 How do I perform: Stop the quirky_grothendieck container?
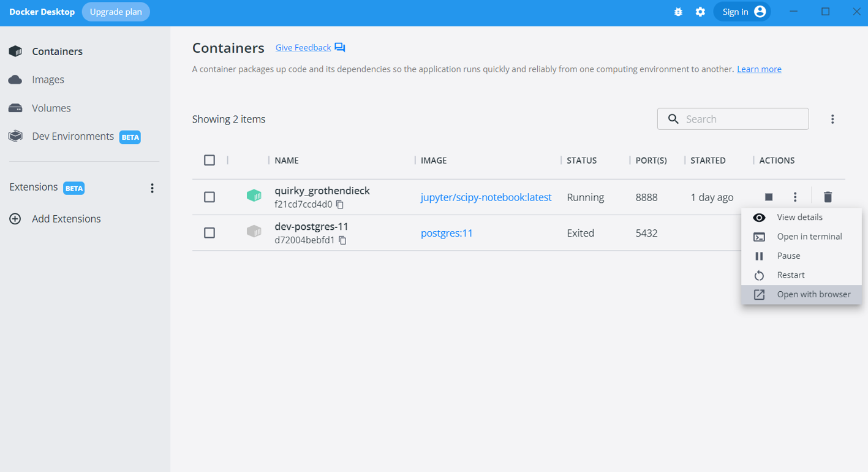tap(769, 197)
